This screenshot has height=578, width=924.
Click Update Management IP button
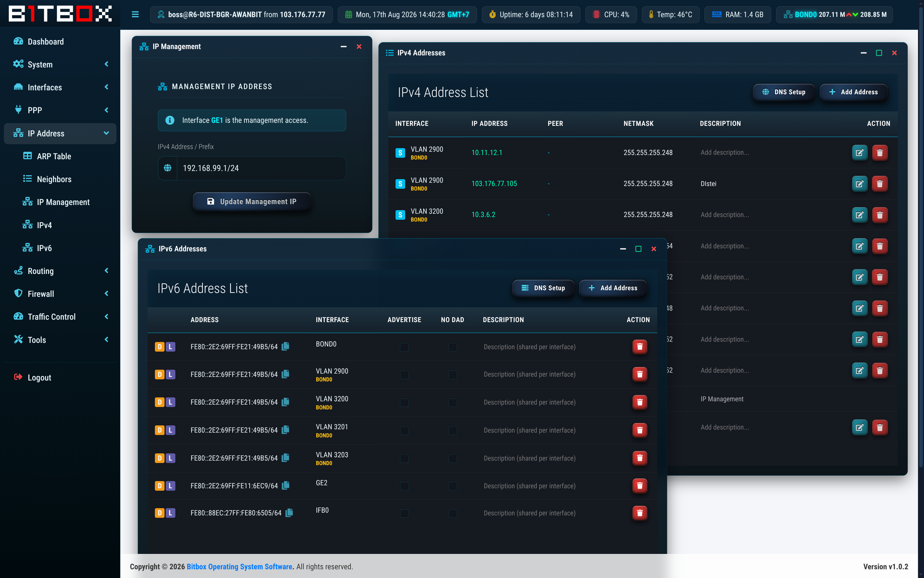tap(252, 201)
